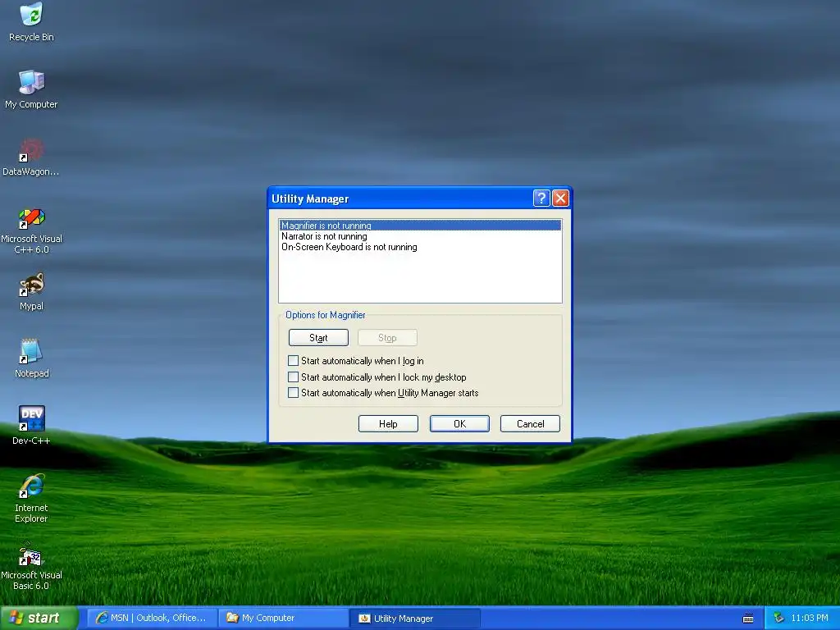Click the Utility Manager help question-mark button

(x=541, y=199)
